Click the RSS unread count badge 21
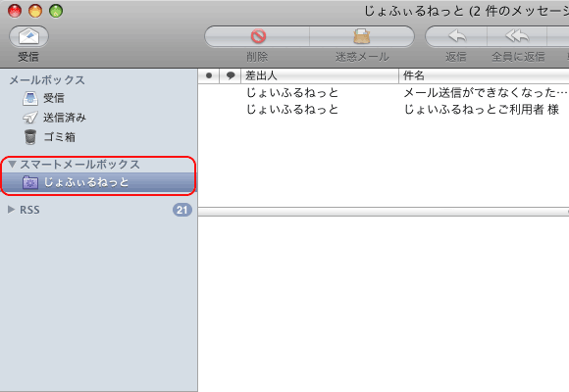Viewport: 569px width, 392px height. pos(182,210)
